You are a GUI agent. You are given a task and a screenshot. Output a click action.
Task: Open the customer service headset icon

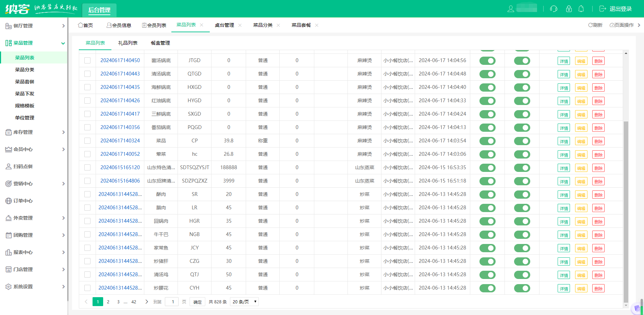coord(554,9)
